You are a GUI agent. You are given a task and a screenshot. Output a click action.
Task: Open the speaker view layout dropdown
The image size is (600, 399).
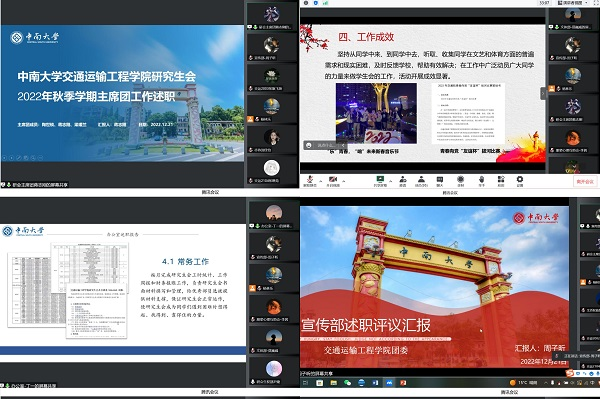(573, 3)
